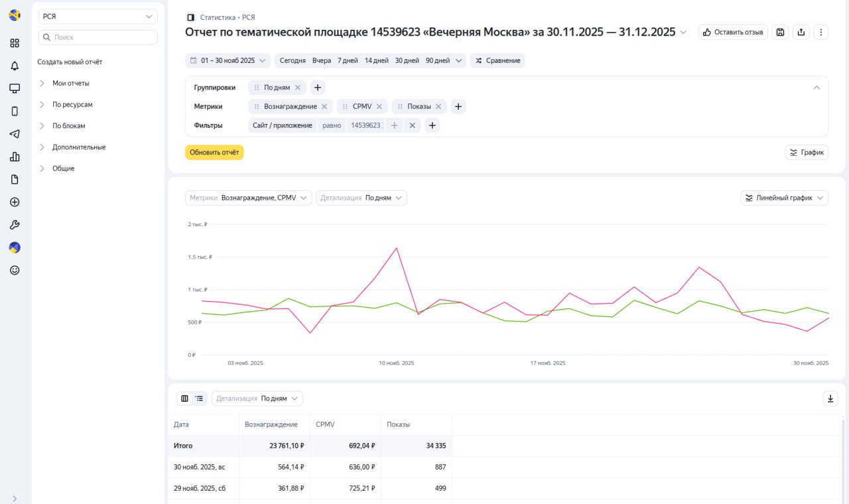
Task: Click the Telegram paper plane sidebar icon
Action: 15,134
